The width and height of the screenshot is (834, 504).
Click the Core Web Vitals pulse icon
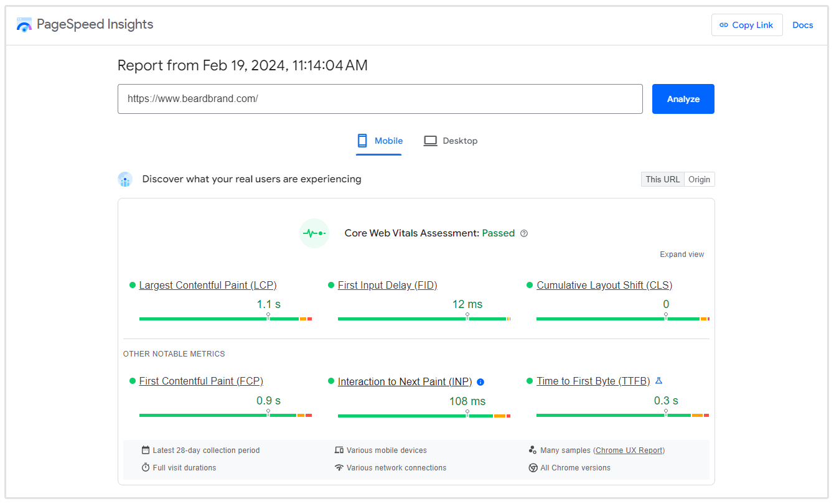pos(314,233)
